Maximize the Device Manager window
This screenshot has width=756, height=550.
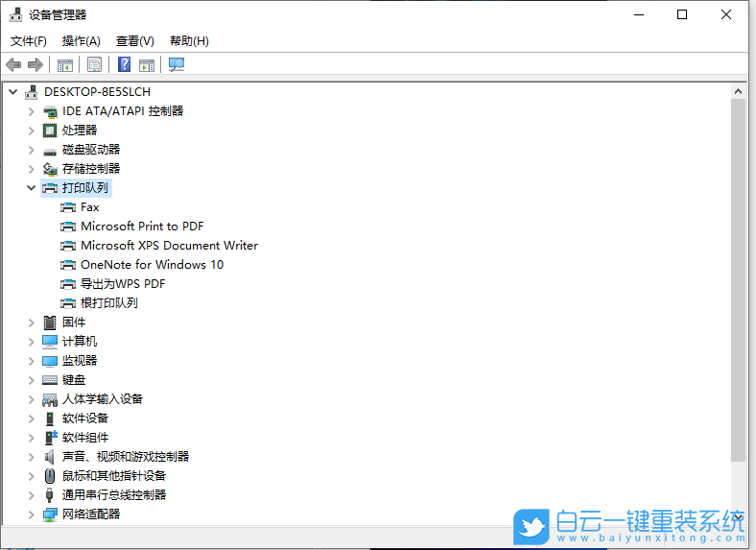(682, 14)
